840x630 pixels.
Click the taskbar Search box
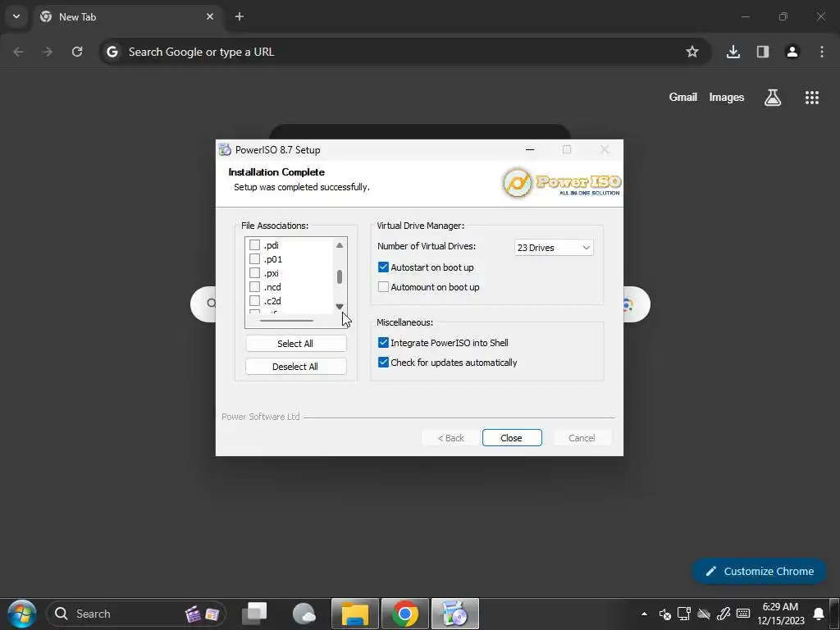point(137,614)
